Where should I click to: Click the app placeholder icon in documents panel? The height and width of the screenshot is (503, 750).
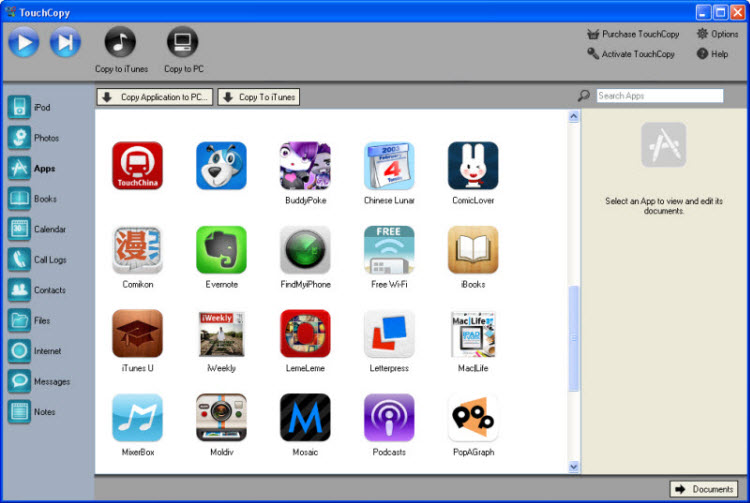(663, 144)
